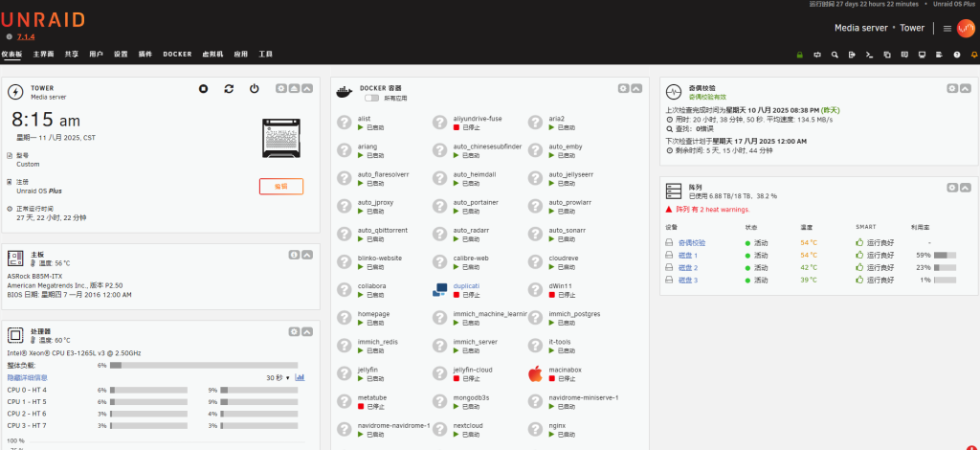Open the 磁盘 3 device link
The image size is (980, 450).
tap(688, 280)
